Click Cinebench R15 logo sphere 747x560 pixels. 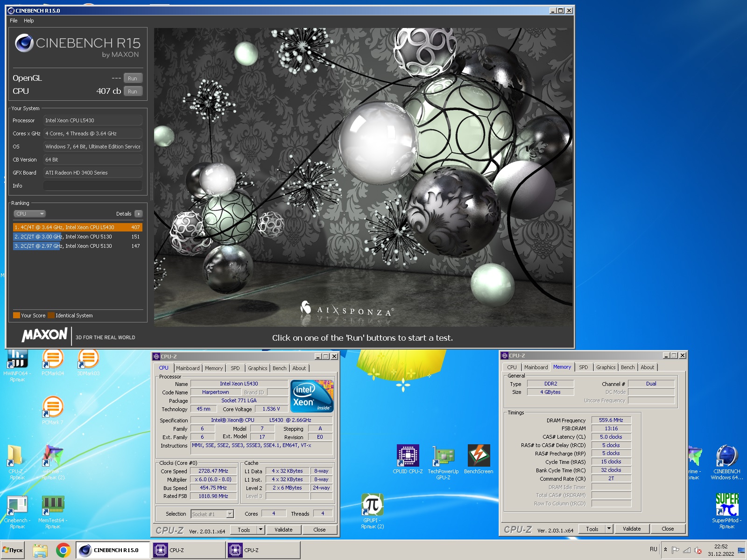pyautogui.click(x=24, y=43)
